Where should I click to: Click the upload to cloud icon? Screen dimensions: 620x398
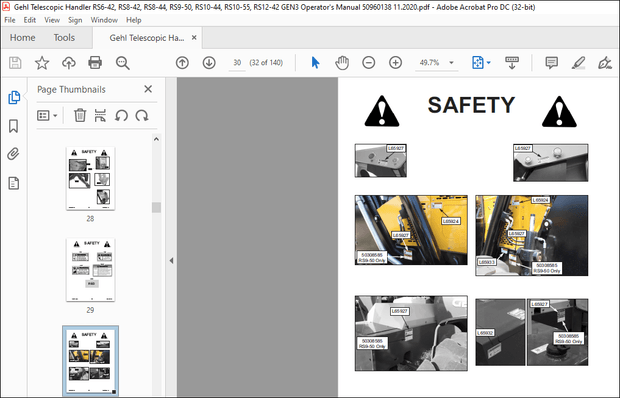pyautogui.click(x=69, y=63)
